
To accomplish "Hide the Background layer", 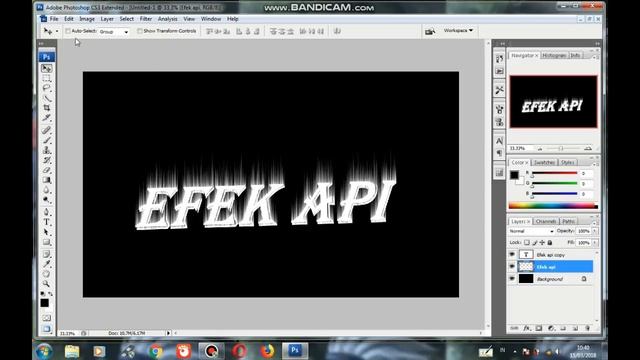I will [x=512, y=279].
